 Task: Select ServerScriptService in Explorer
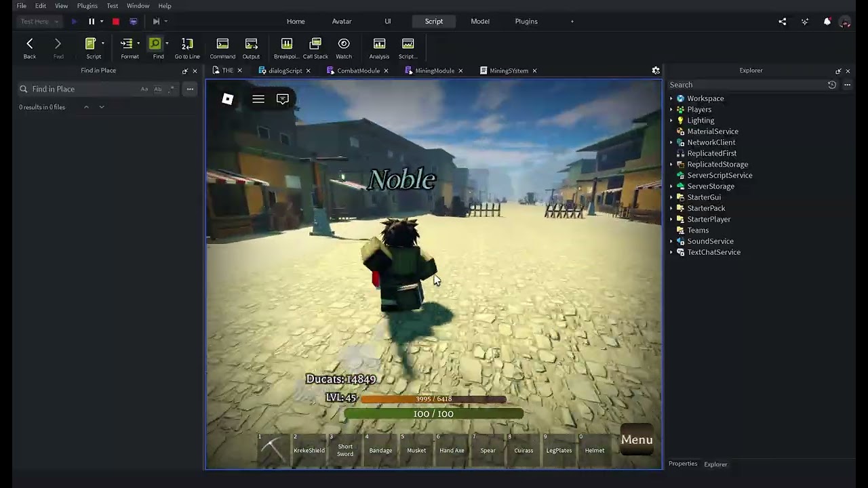tap(719, 176)
